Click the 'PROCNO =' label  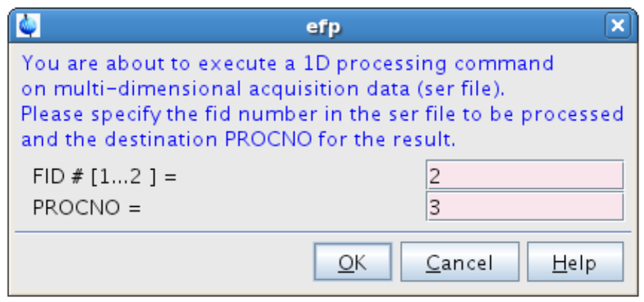87,208
